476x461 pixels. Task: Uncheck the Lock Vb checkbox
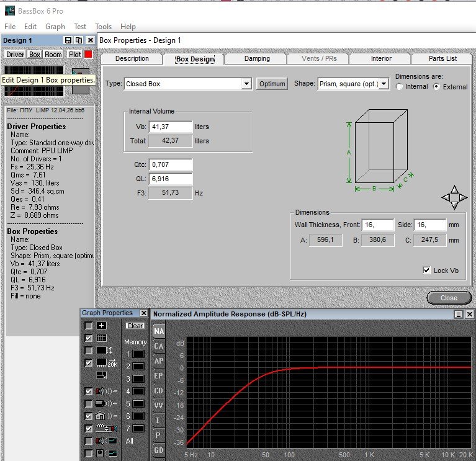point(426,271)
